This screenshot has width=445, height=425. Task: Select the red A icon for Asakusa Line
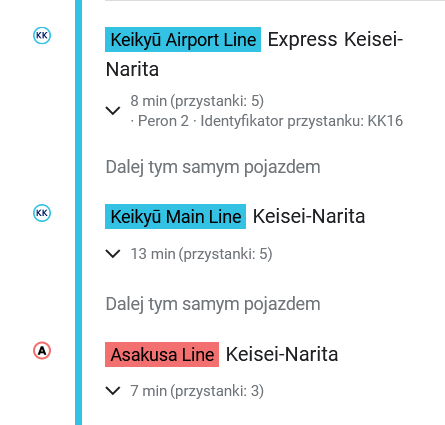[42, 351]
